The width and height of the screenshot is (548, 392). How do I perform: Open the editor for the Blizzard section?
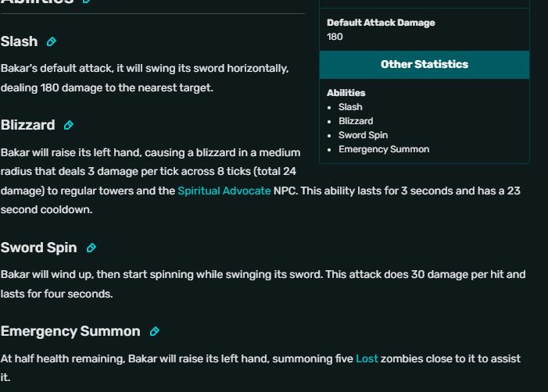point(69,125)
